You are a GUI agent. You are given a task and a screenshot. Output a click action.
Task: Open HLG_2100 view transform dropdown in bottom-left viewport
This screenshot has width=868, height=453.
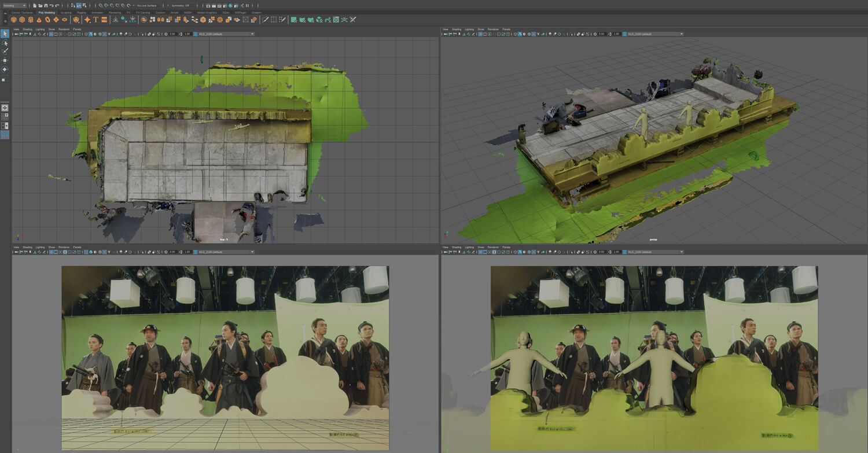(226, 252)
